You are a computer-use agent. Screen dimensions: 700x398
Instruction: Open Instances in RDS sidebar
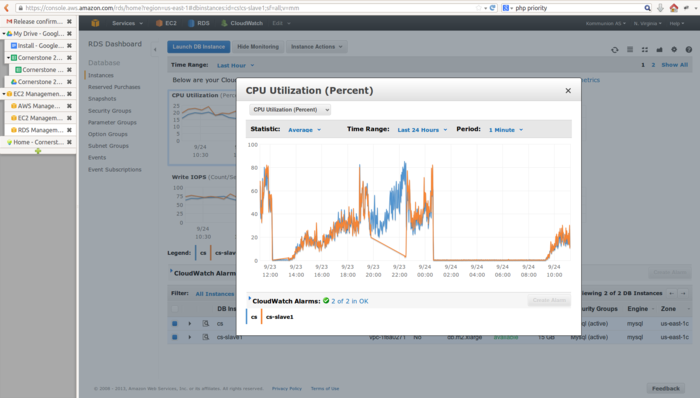point(101,75)
